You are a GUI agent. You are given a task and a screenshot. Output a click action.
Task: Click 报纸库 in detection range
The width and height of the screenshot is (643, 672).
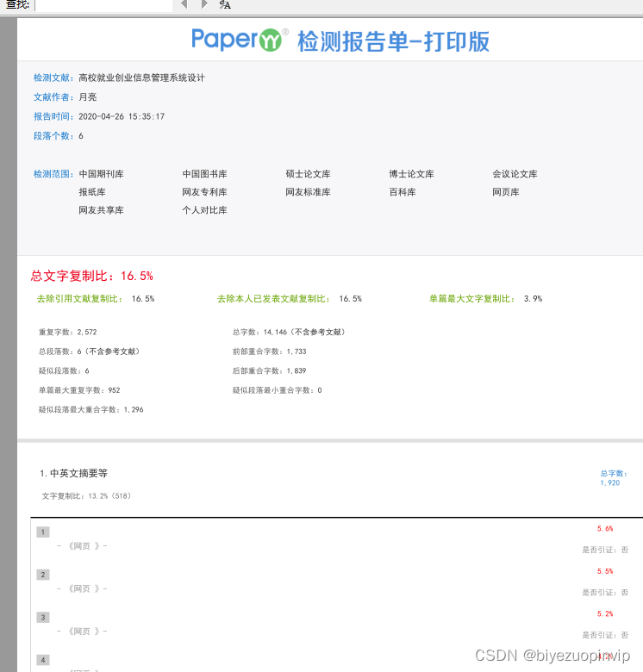click(x=92, y=192)
